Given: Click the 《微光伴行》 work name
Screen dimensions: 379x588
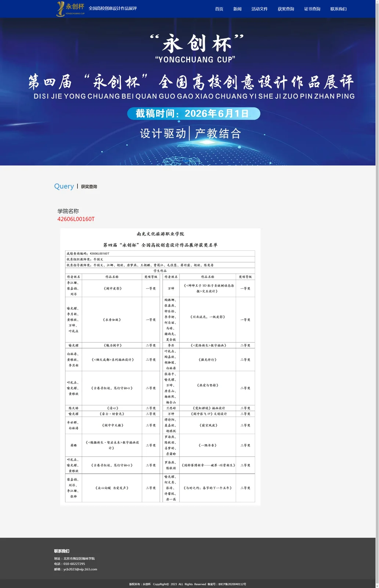Looking at the screenshot, I should click(x=207, y=360).
